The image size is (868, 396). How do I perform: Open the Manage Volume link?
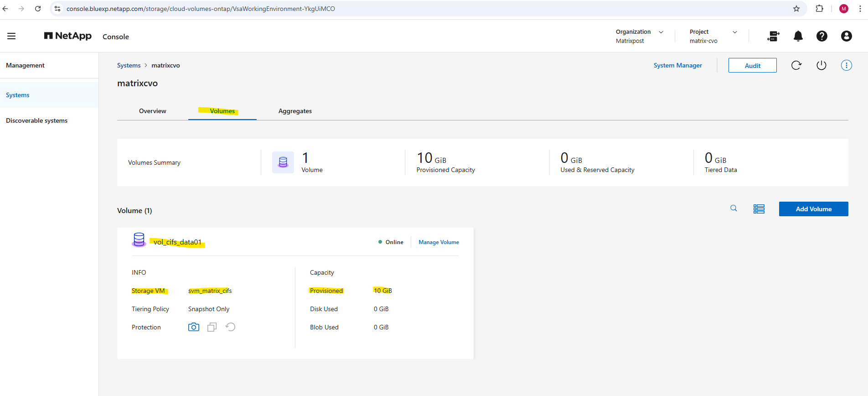tap(439, 242)
